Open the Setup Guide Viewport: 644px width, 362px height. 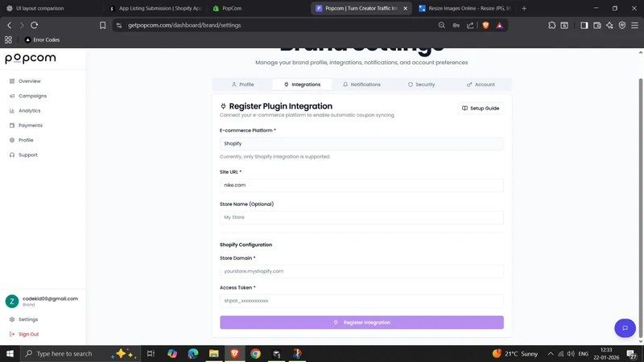point(481,109)
